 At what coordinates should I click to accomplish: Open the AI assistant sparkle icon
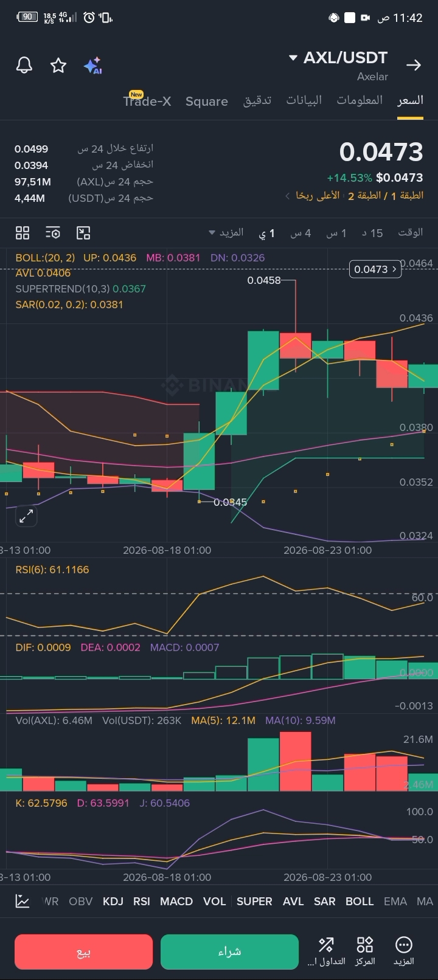click(92, 66)
